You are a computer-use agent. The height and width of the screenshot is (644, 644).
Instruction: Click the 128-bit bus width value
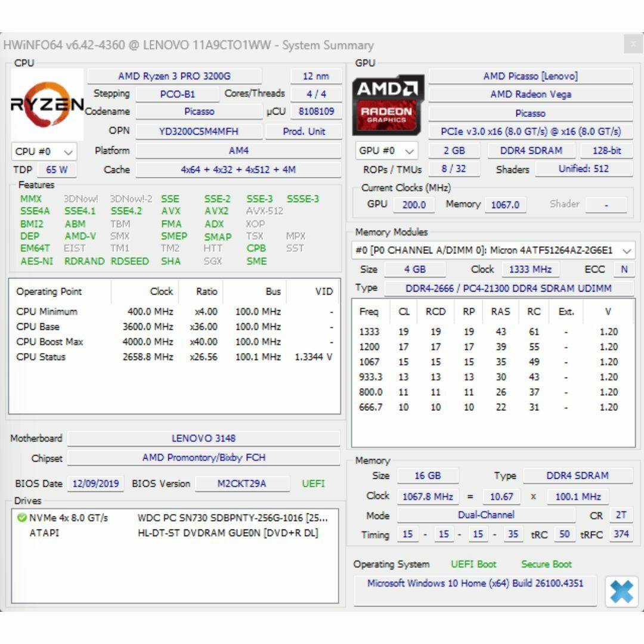(606, 151)
